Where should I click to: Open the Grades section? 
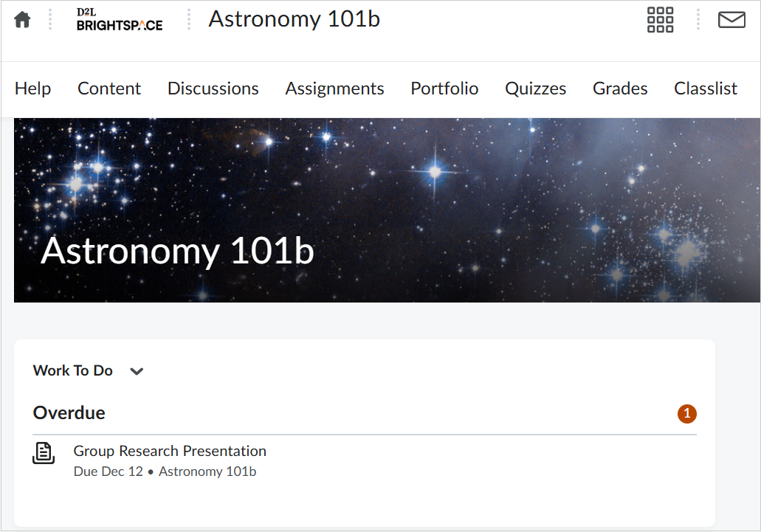(x=619, y=88)
